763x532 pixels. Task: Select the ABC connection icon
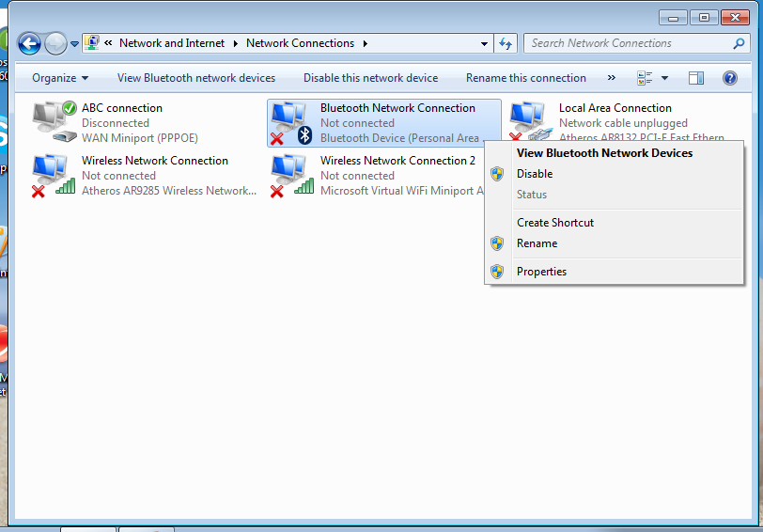pos(54,121)
